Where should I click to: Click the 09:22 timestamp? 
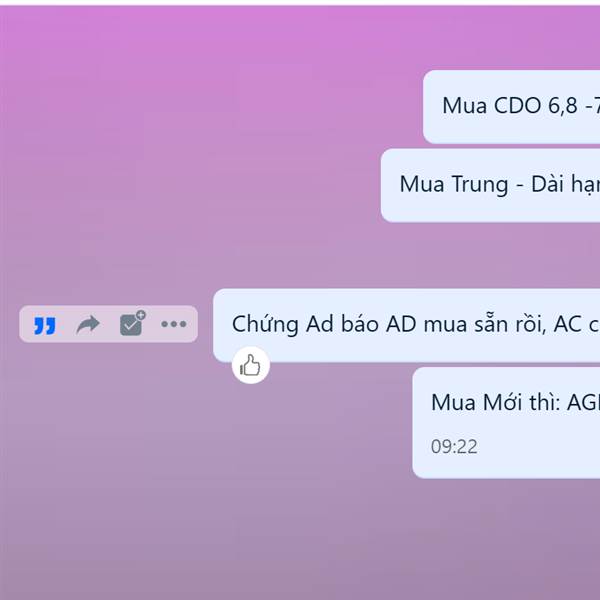pyautogui.click(x=454, y=447)
